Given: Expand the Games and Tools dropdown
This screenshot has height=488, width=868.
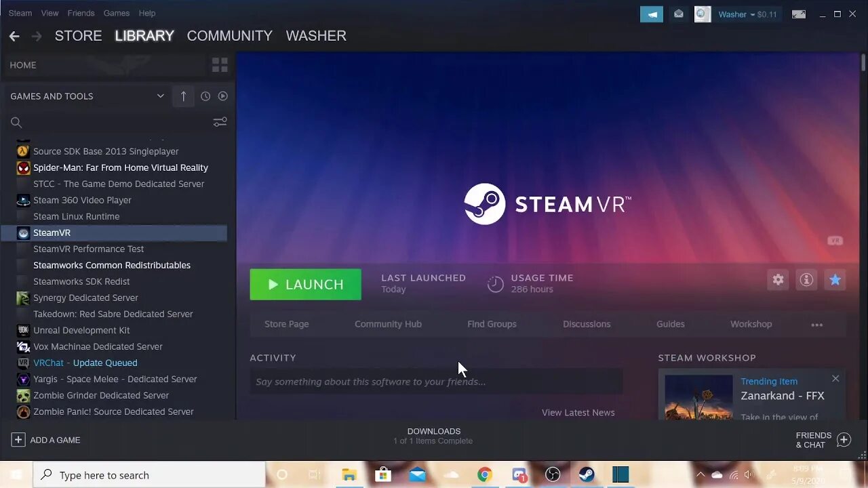Looking at the screenshot, I should 160,96.
